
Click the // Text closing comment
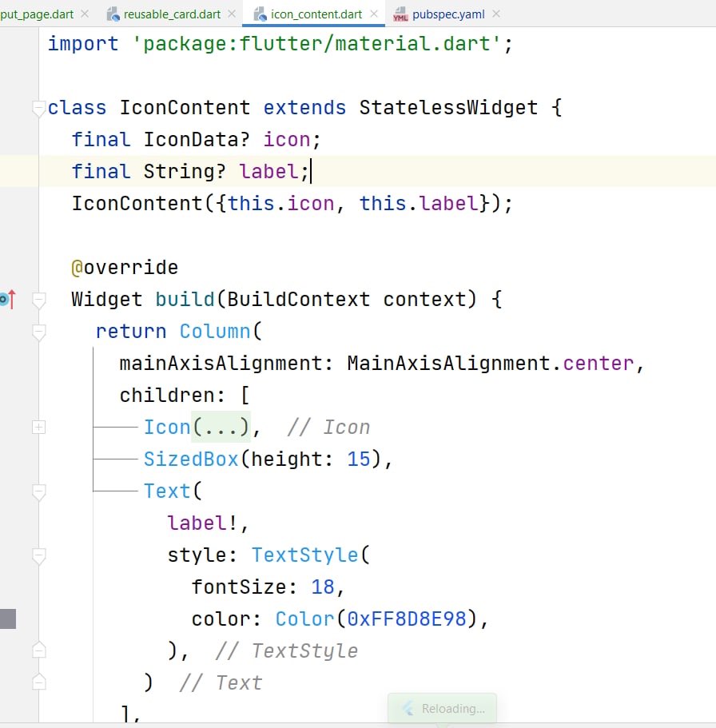(x=221, y=683)
